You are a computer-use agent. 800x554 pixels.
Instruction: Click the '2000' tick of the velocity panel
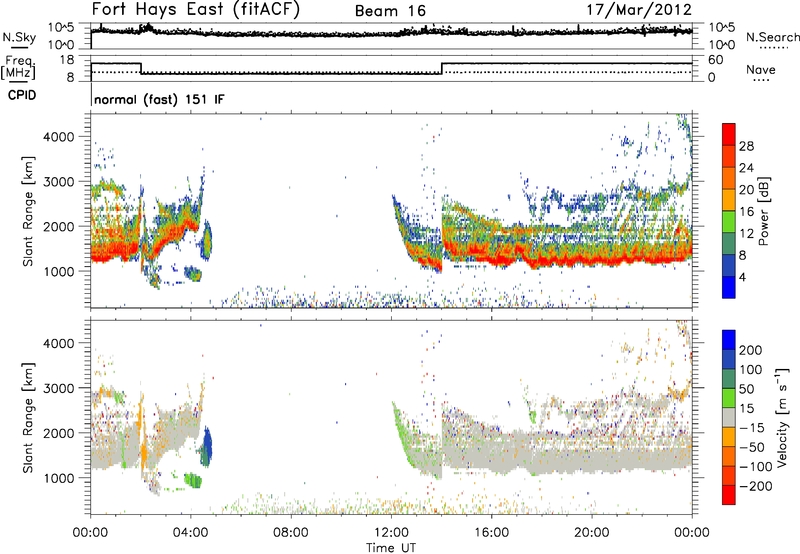[x=58, y=433]
